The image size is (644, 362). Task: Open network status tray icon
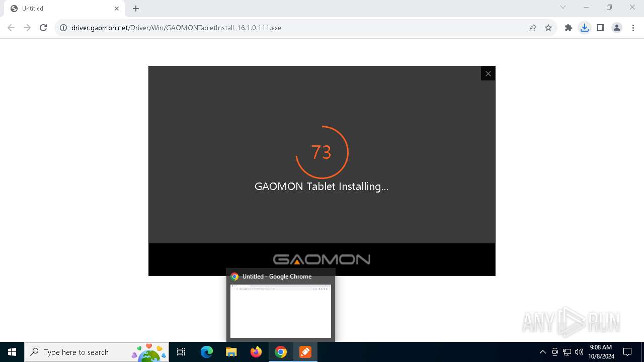[567, 352]
